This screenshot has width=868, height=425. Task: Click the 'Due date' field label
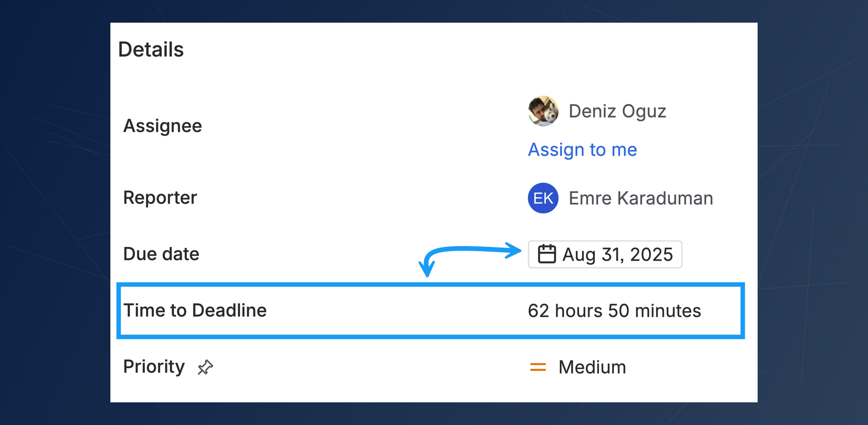pos(161,254)
